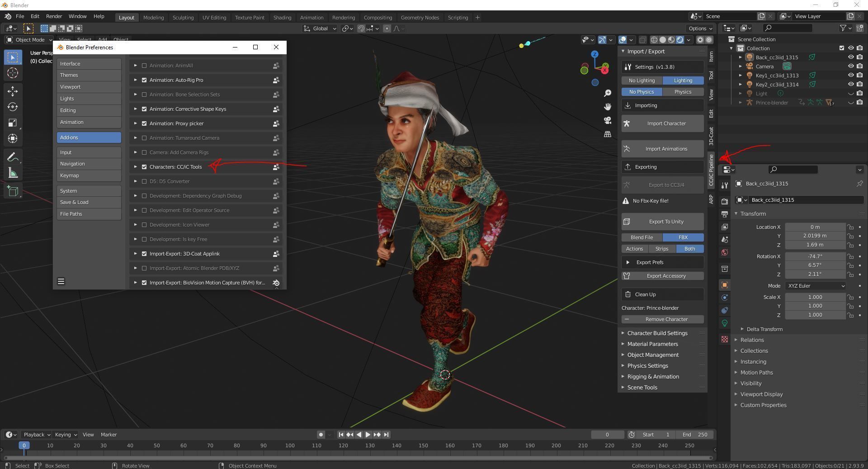Select the Cursor tool in left toolbar
Screen dimensions: 868x469
pyautogui.click(x=13, y=73)
